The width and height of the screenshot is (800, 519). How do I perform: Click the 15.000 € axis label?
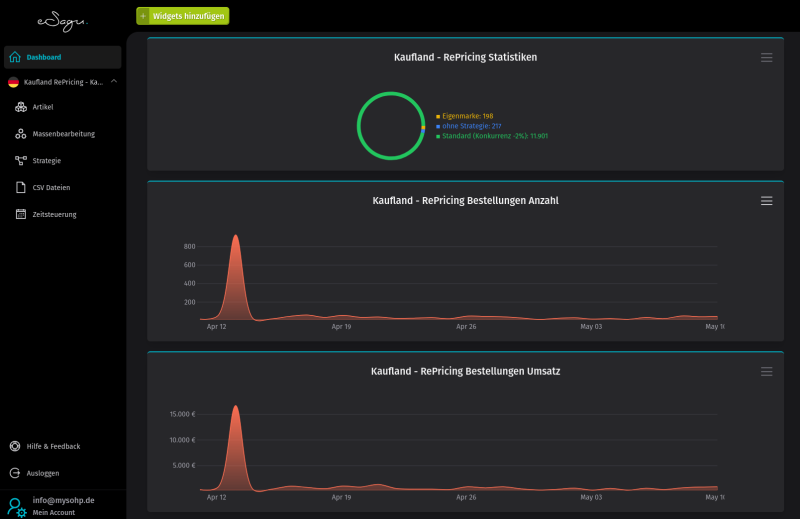click(183, 414)
